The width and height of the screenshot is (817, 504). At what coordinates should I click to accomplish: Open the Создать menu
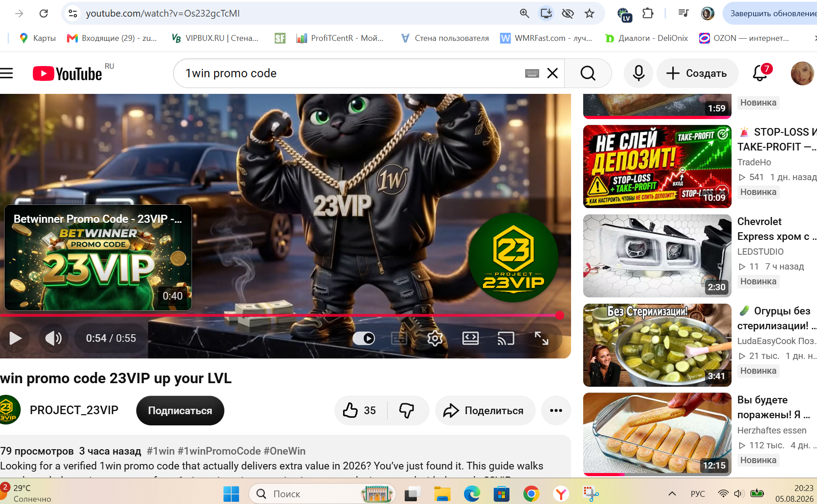point(697,73)
